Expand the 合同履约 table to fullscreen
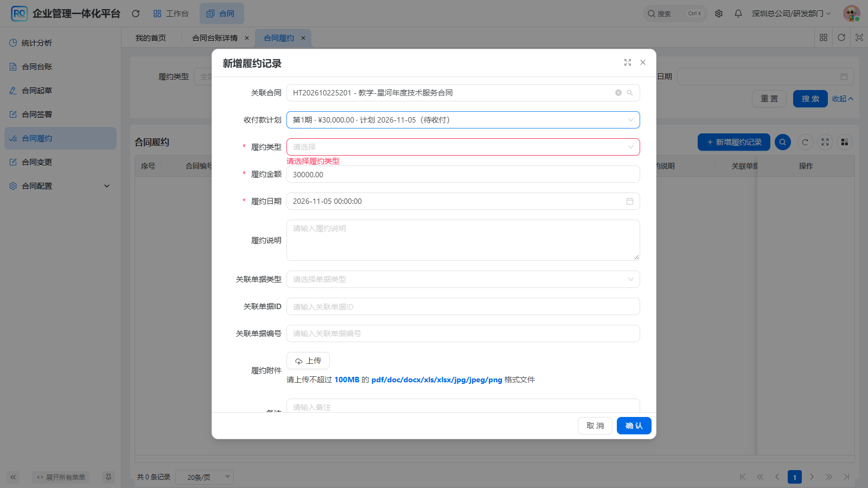Viewport: 868px width, 488px height. [825, 142]
